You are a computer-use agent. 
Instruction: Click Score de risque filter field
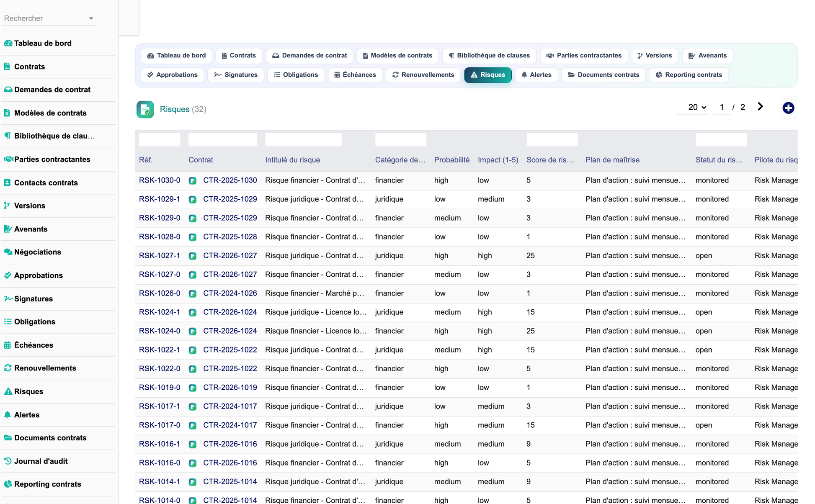tap(552, 140)
